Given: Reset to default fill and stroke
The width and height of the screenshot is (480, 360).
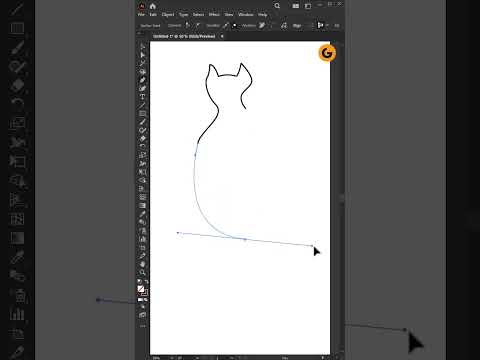Looking at the screenshot, I should [140, 282].
